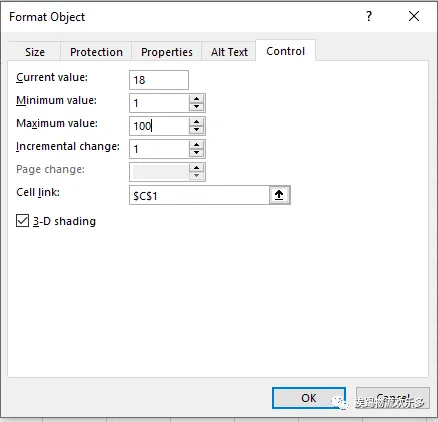Close the Format Object dialog
The image size is (438, 422).
(x=414, y=16)
